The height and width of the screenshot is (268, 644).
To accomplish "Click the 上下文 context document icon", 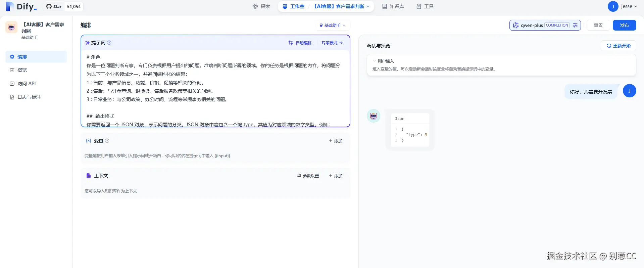I will (89, 176).
